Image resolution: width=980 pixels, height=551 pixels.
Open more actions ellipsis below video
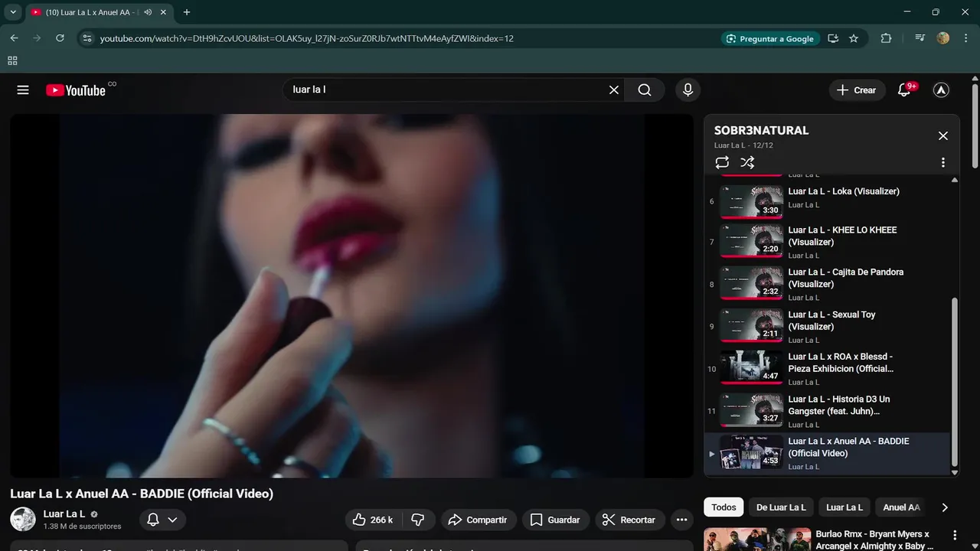point(681,520)
